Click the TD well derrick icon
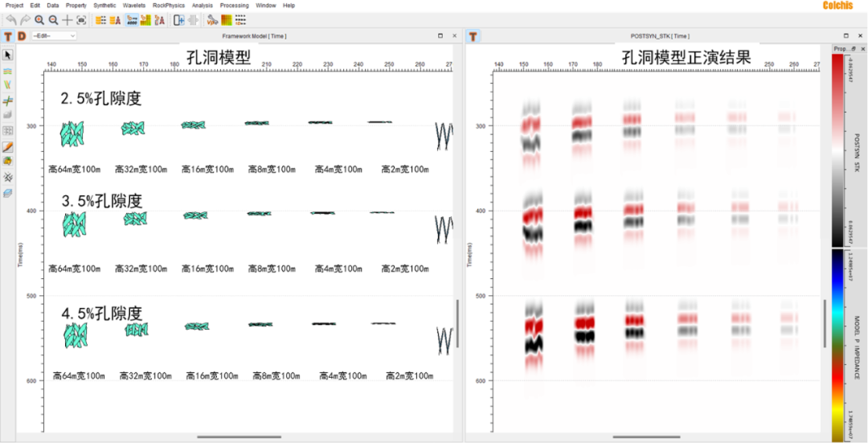The height and width of the screenshot is (443, 868). pyautogui.click(x=159, y=20)
